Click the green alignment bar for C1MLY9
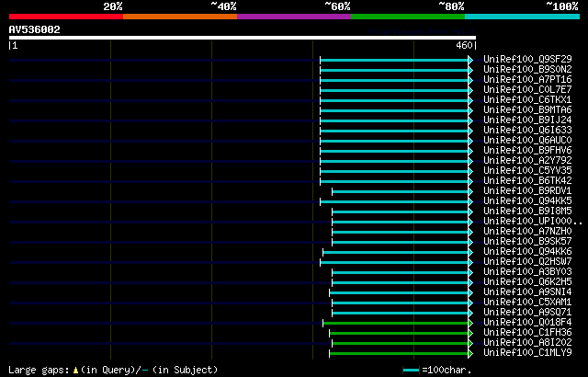 tap(401, 354)
